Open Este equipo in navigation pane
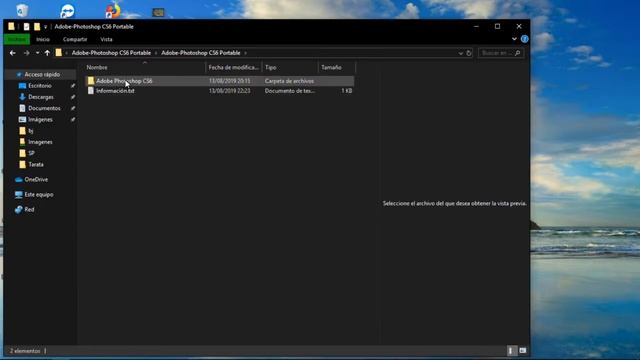 point(38,195)
